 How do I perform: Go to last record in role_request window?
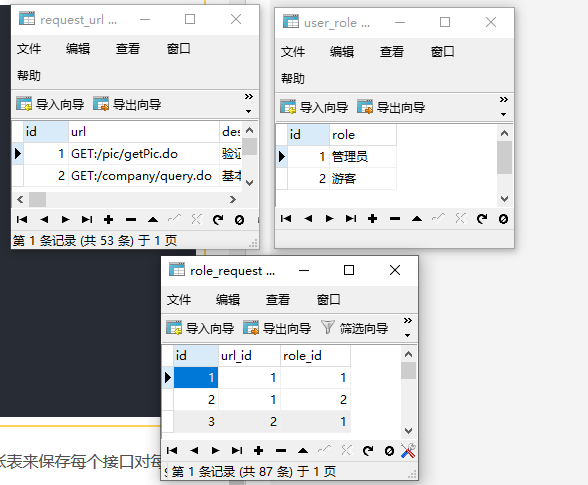pos(237,450)
